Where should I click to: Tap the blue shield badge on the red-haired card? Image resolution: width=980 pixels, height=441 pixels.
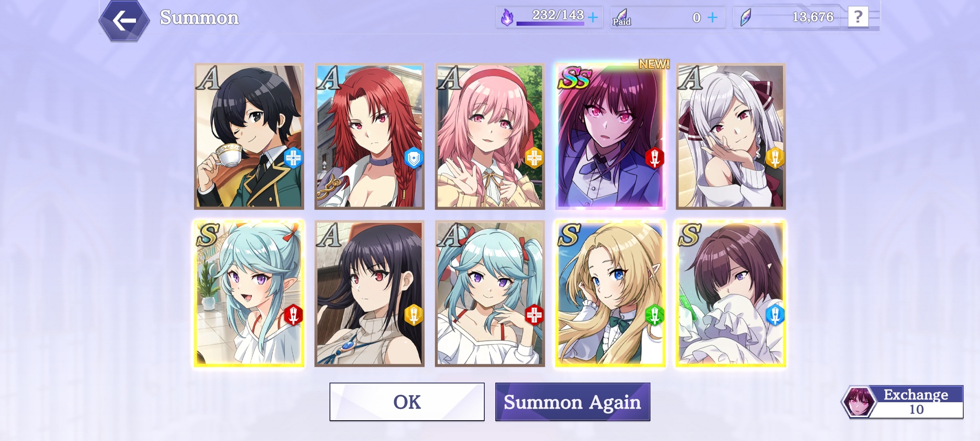414,158
